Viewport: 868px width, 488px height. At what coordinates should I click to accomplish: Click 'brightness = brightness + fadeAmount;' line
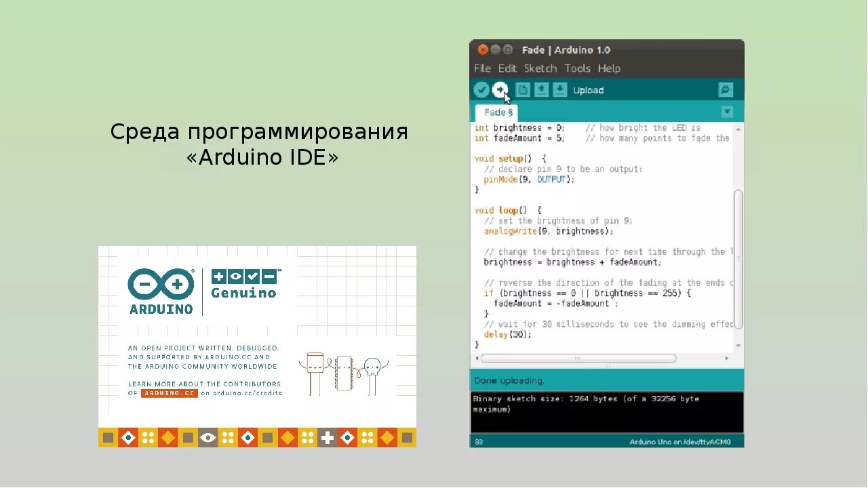point(572,262)
